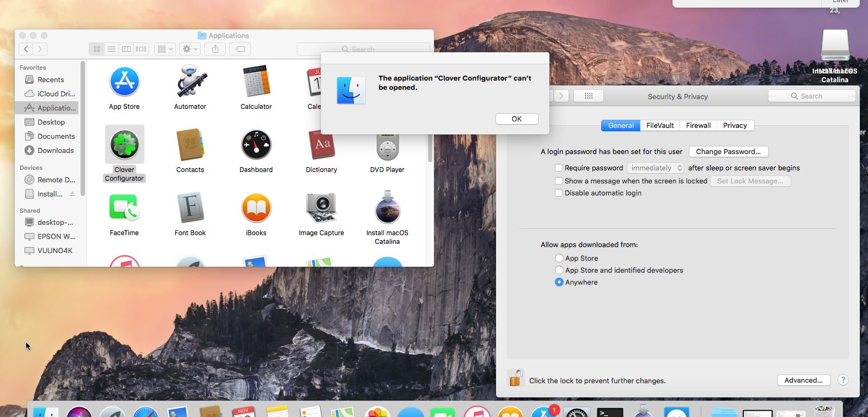The image size is (868, 417).
Task: Select the Font Book app icon
Action: [x=190, y=208]
